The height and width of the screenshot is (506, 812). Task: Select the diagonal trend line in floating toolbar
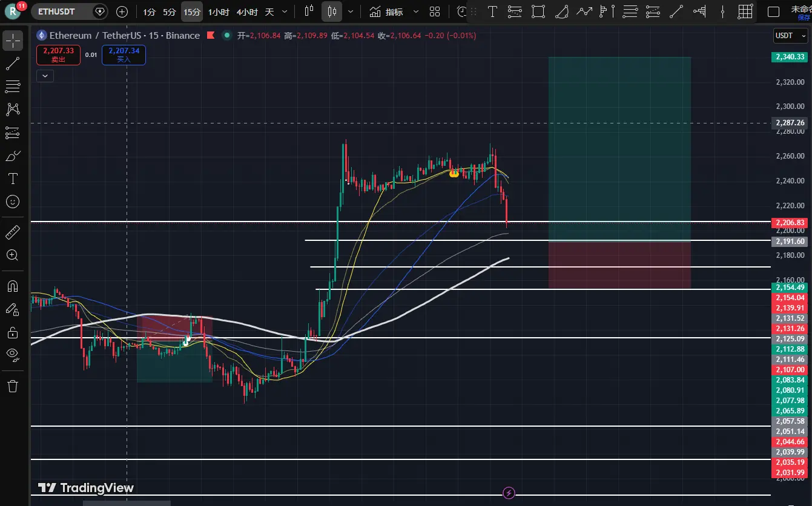point(676,11)
